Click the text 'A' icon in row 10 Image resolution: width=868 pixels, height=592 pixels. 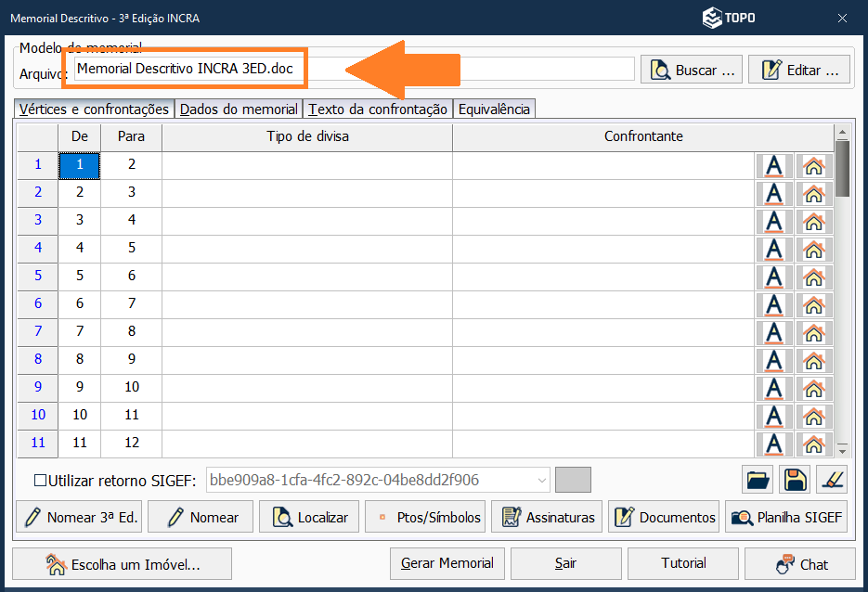point(774,417)
